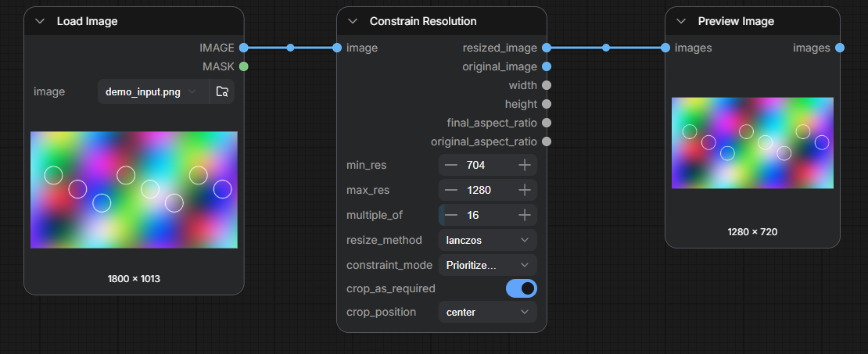Image resolution: width=868 pixels, height=354 pixels.
Task: Click the min_res label
Action: coord(367,165)
